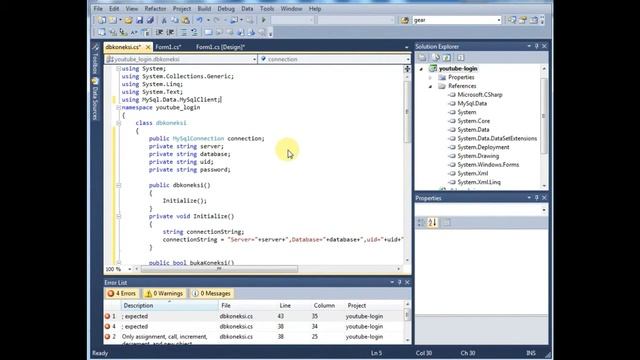Click the Toggle Bookmark icon
The width and height of the screenshot is (640, 360).
coord(208,32)
